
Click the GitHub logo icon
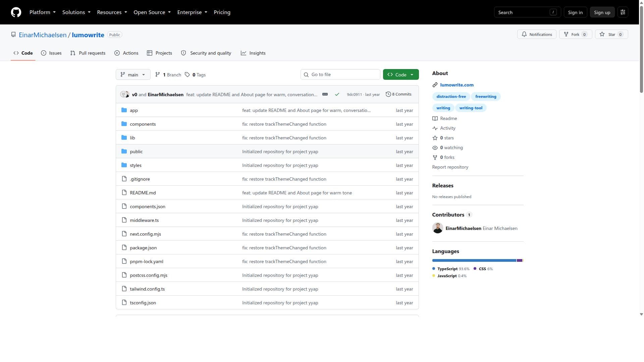pos(16,12)
